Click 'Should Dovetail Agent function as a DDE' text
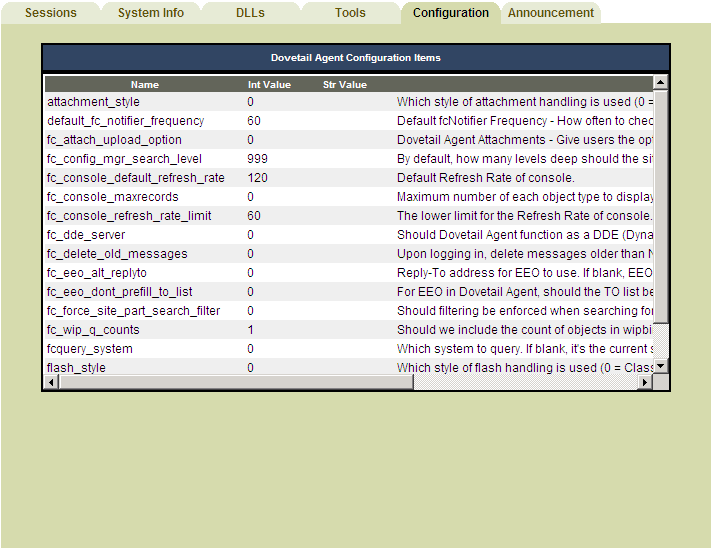This screenshot has width=712, height=549. [524, 235]
